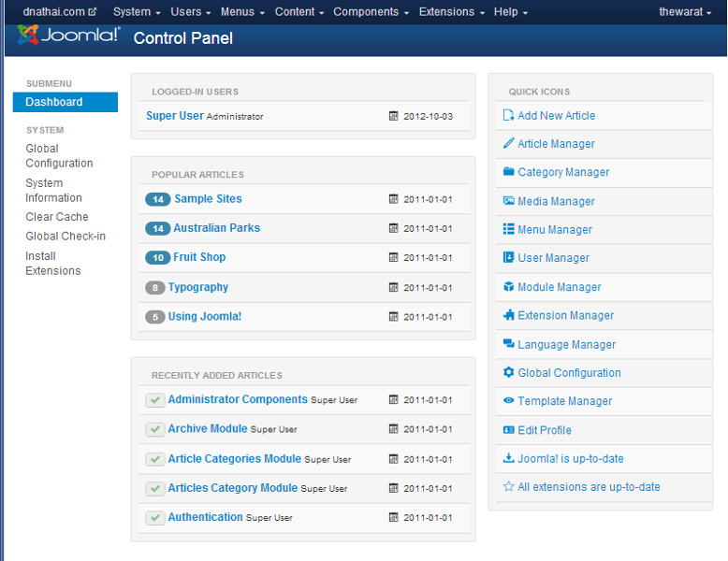Click the 5 hits badge for Using Joomla!
728x561 pixels.
pos(155,316)
